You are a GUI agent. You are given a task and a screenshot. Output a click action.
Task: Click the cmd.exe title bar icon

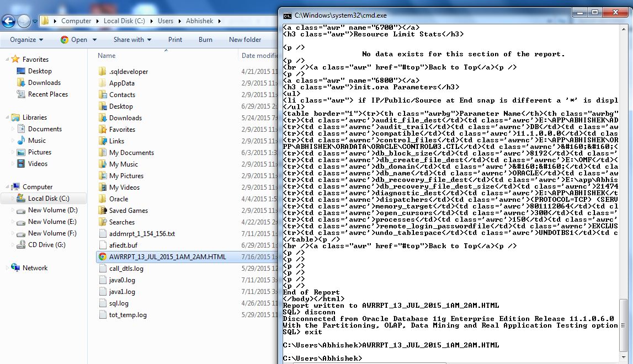288,16
